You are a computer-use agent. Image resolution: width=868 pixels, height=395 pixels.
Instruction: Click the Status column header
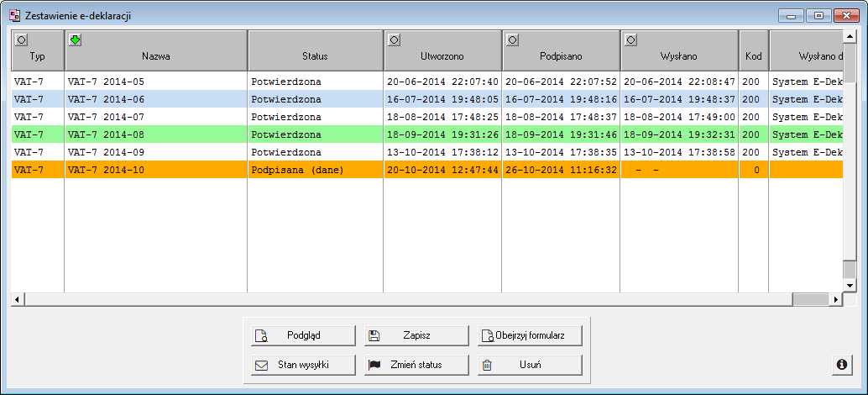point(315,56)
